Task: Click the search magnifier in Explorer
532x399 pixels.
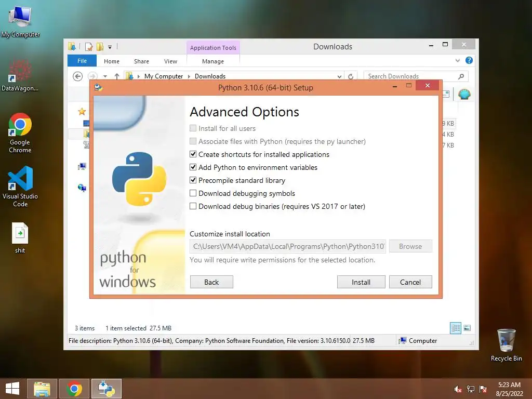Action: coord(461,76)
